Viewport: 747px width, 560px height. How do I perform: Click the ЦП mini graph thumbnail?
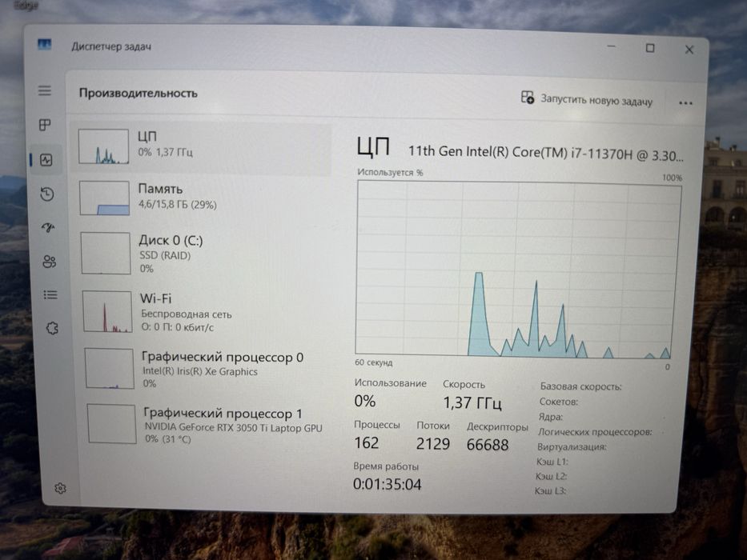pos(103,146)
